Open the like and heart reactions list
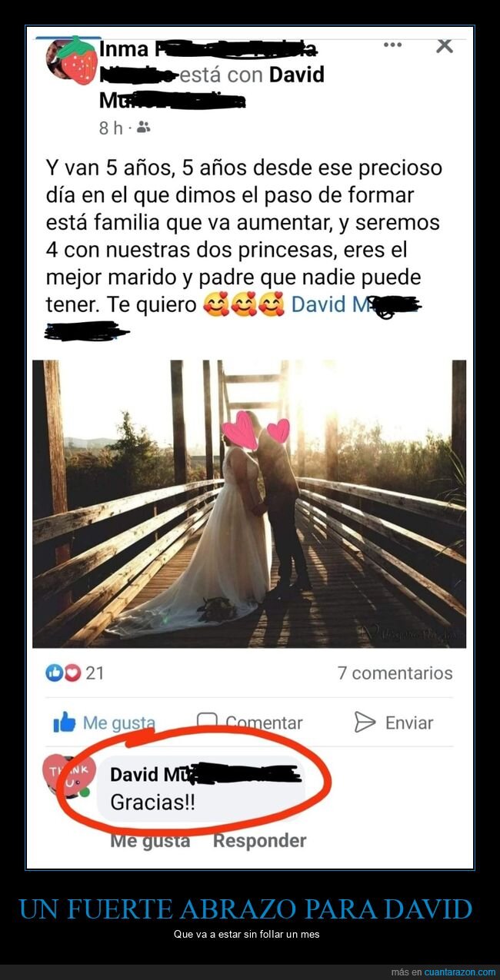 (63, 673)
